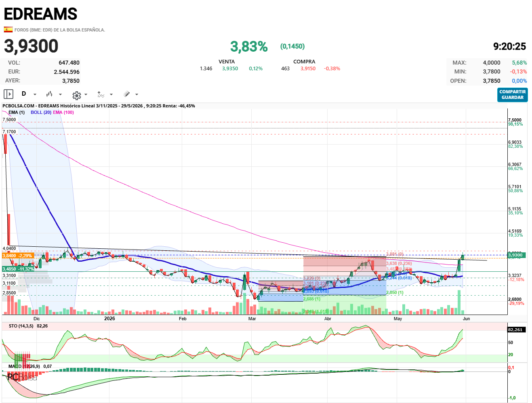Click the EMA (100) indicator label
532x403 pixels.
pyautogui.click(x=63, y=112)
